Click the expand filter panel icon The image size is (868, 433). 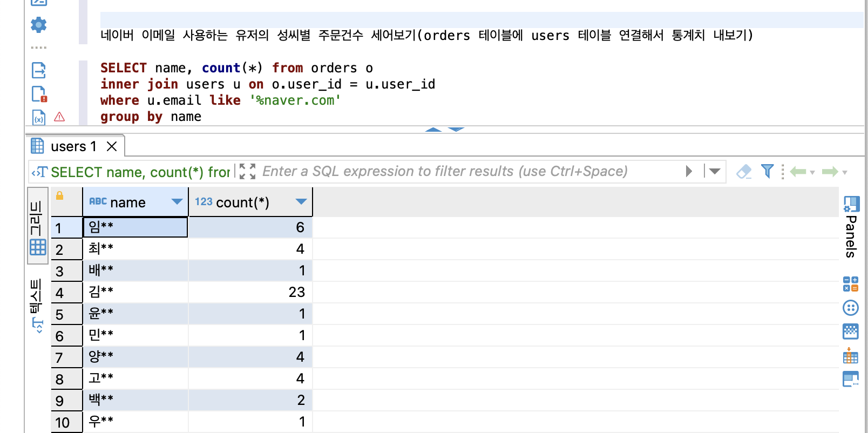point(247,172)
